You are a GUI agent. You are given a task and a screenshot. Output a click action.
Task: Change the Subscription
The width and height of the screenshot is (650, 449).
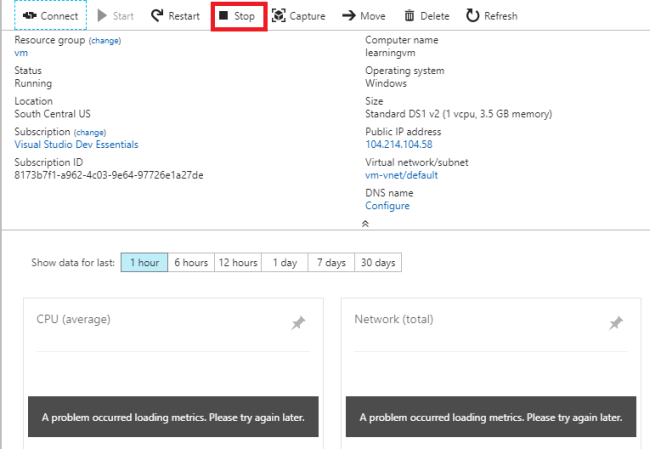[89, 132]
